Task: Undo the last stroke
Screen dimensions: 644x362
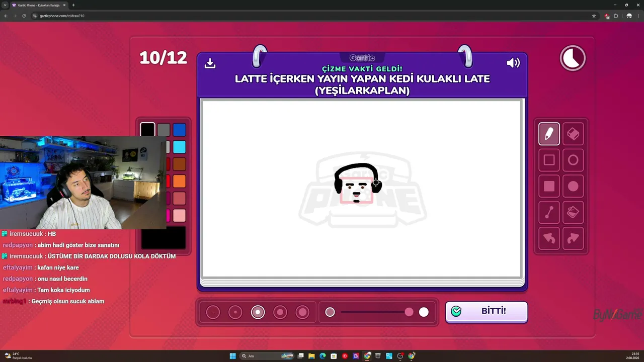Action: coord(549,239)
